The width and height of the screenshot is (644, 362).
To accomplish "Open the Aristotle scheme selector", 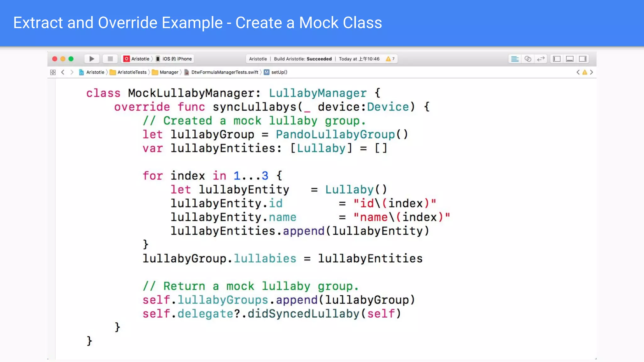I will coord(137,59).
